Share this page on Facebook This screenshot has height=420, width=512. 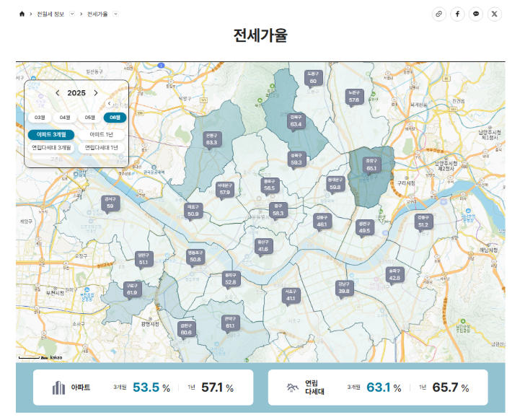(457, 14)
